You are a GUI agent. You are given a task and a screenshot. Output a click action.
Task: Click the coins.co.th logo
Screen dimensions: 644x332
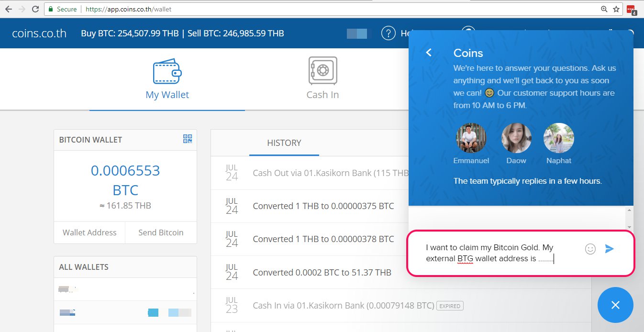click(39, 33)
